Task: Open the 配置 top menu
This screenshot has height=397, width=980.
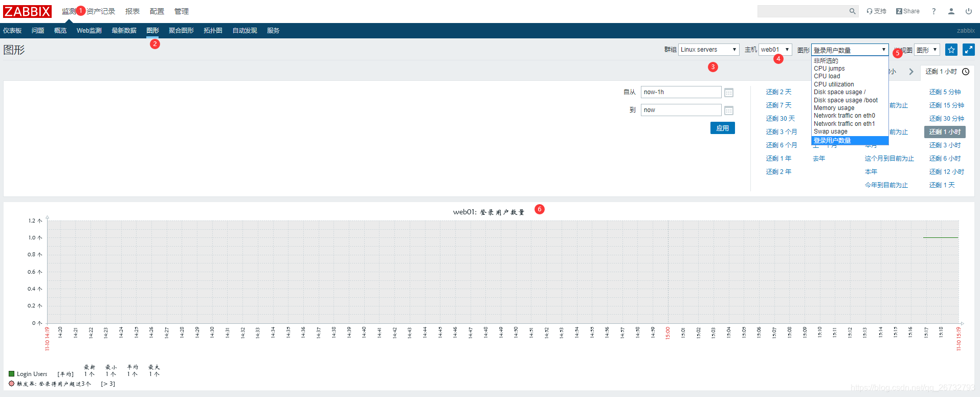Action: [157, 11]
